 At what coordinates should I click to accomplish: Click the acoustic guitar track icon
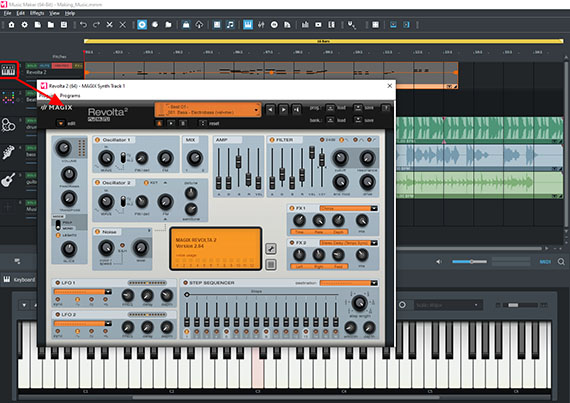click(8, 180)
